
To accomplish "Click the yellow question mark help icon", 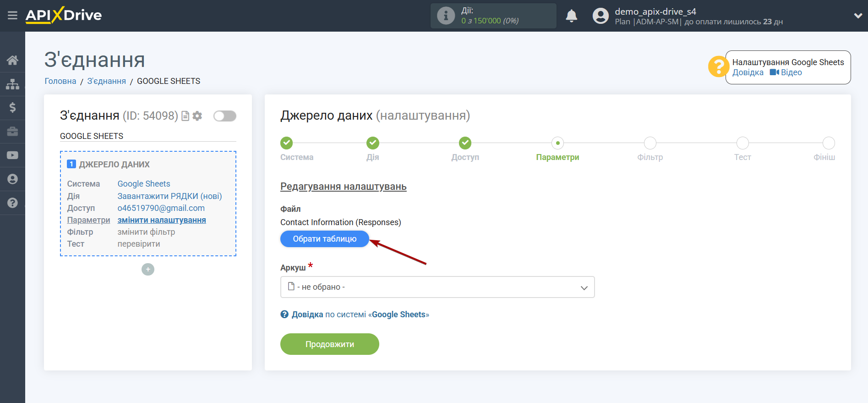I will click(x=718, y=67).
